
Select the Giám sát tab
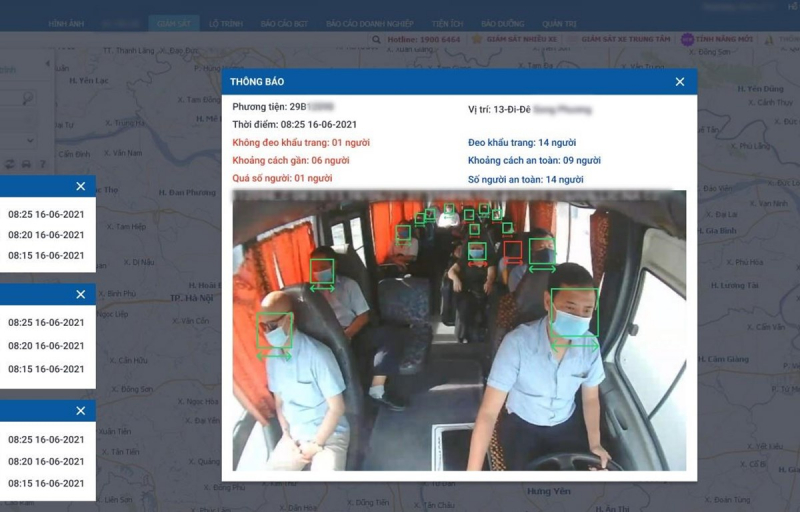point(174,23)
